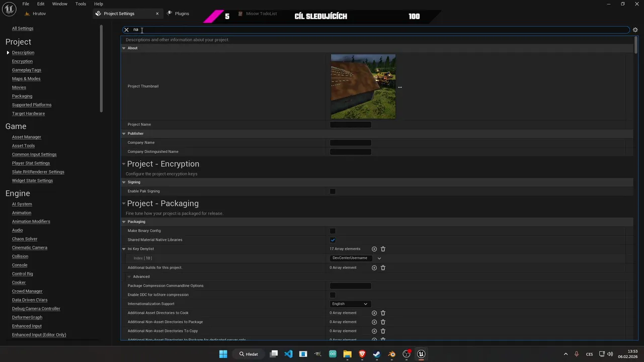644x362 pixels.
Task: Remove all Additional builds elements with trash icon
Action: click(x=383, y=267)
